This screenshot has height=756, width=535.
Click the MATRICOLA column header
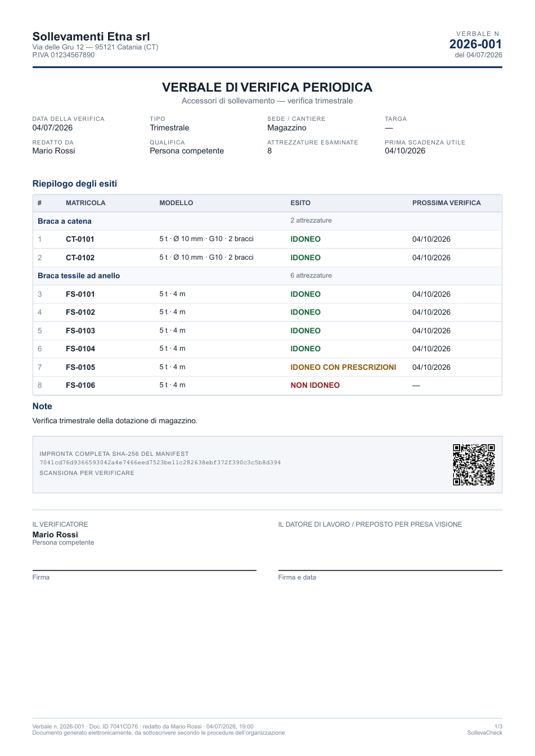(86, 203)
